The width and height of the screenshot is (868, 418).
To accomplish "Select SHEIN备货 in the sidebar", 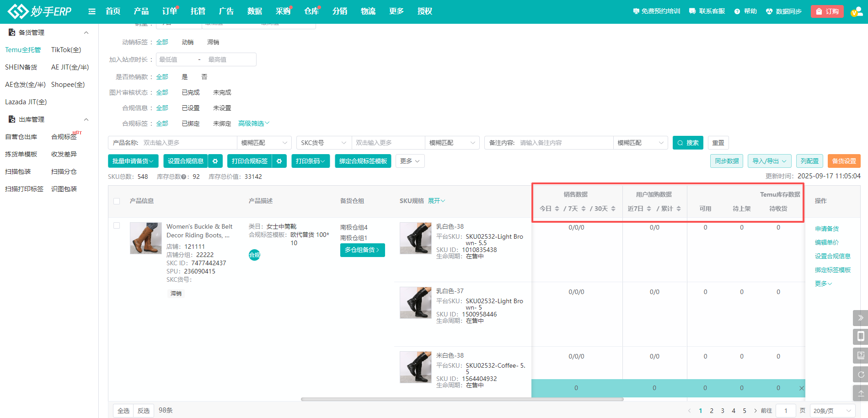I will pos(21,67).
